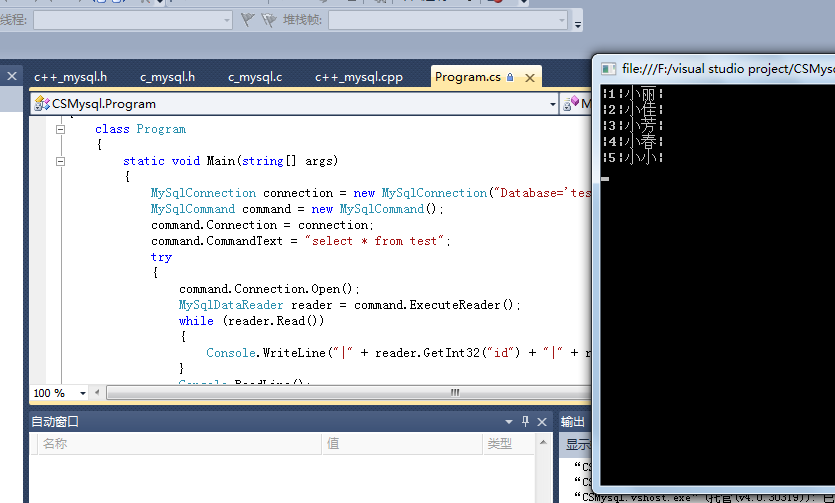Image resolution: width=835 pixels, height=503 pixels.
Task: Close the Autos window panel
Action: 543,422
